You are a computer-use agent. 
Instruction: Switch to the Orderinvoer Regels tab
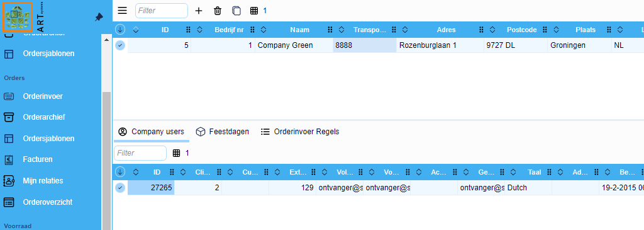[300, 132]
